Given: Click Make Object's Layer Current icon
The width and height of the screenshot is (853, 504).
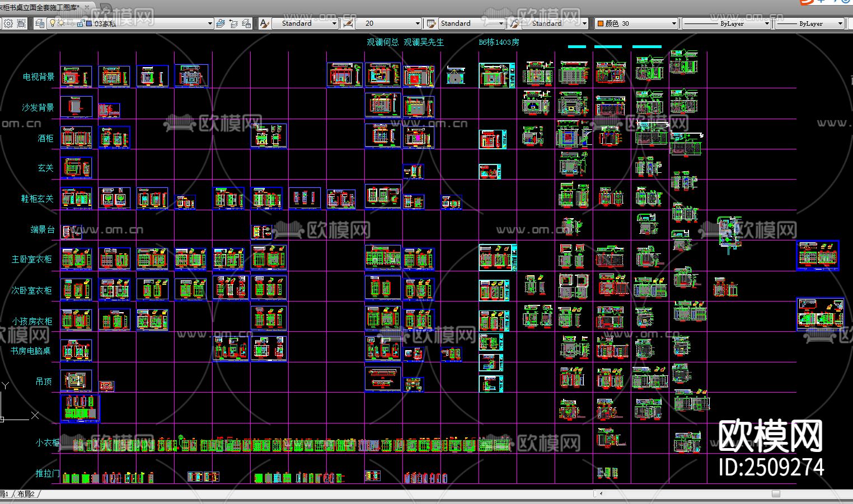Looking at the screenshot, I should [x=221, y=23].
